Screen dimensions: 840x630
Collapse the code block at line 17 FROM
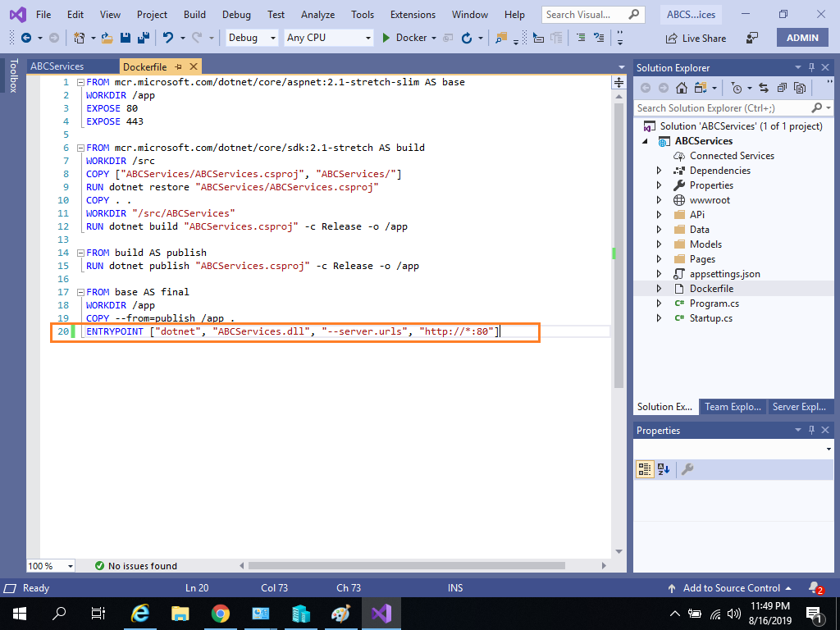coord(81,292)
